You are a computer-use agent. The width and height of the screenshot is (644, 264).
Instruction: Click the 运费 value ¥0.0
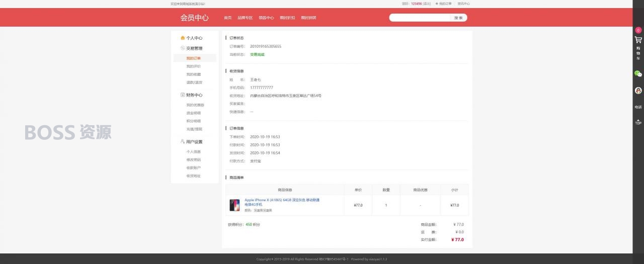pyautogui.click(x=460, y=232)
